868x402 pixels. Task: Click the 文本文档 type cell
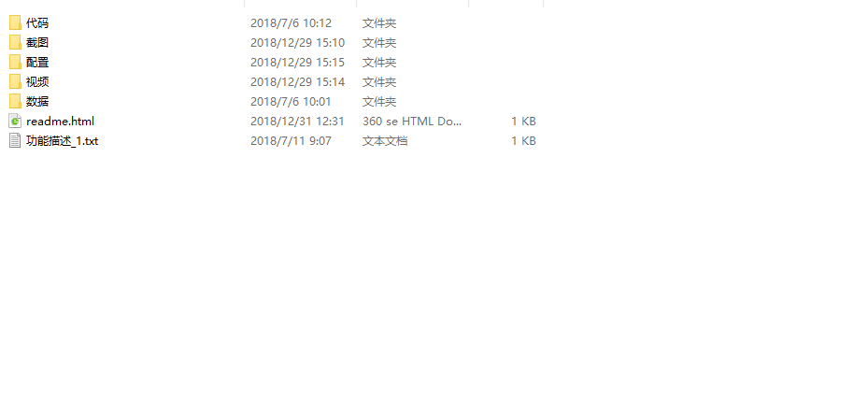385,140
